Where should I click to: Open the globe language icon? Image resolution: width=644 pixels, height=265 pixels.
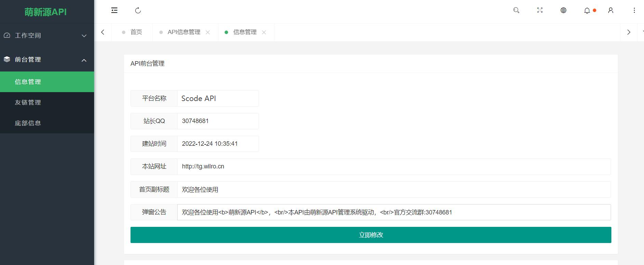[x=564, y=10]
